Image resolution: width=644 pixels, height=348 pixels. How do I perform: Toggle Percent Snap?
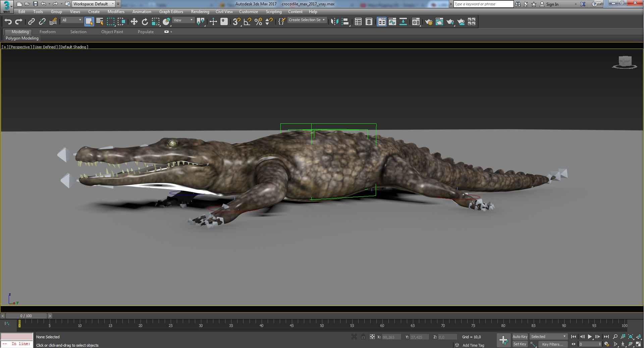point(258,22)
